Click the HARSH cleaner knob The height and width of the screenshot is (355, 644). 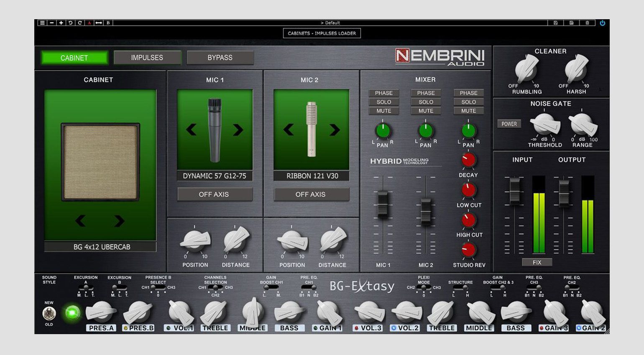(x=576, y=68)
